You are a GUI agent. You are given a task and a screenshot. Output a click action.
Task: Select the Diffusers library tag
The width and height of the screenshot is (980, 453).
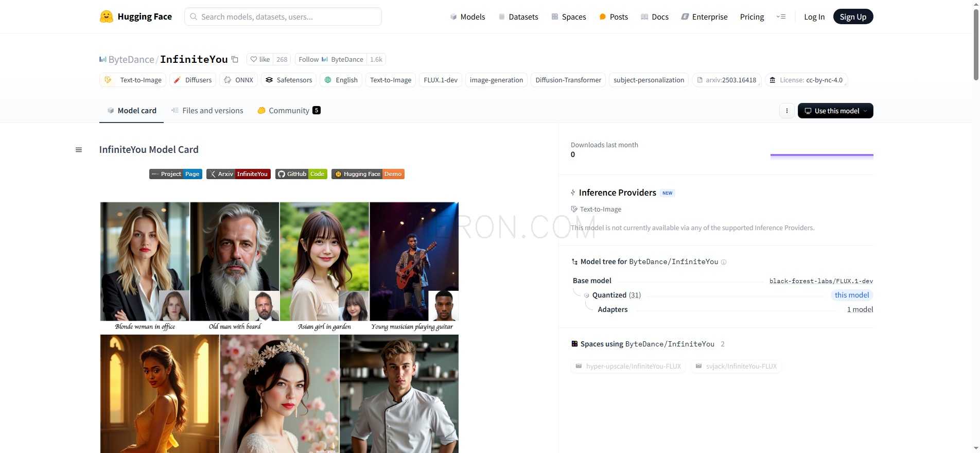pos(192,80)
